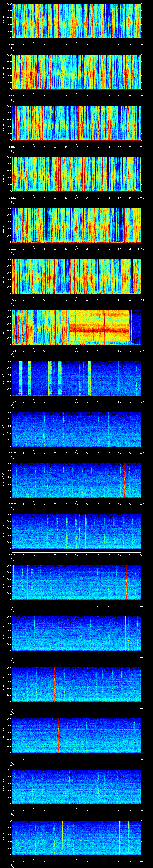Click the red vertical line near 20 seconds in the 16:29:00 panel
Screen dimensions: 153x868
[55, 685]
